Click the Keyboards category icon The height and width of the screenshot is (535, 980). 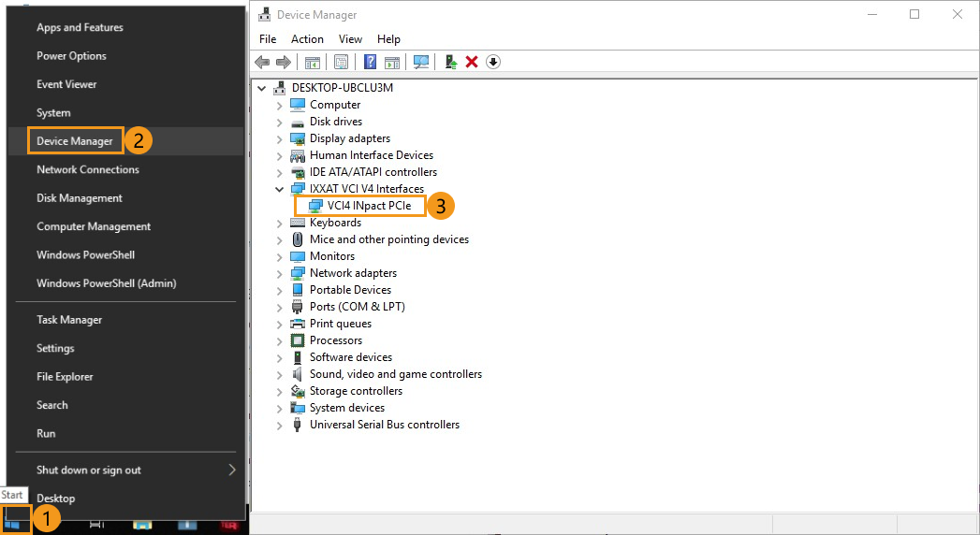[298, 223]
